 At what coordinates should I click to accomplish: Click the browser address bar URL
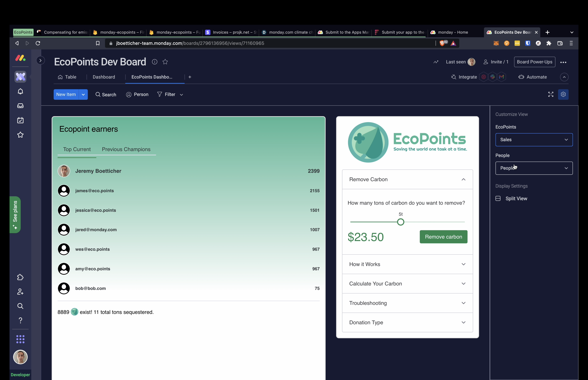[190, 43]
